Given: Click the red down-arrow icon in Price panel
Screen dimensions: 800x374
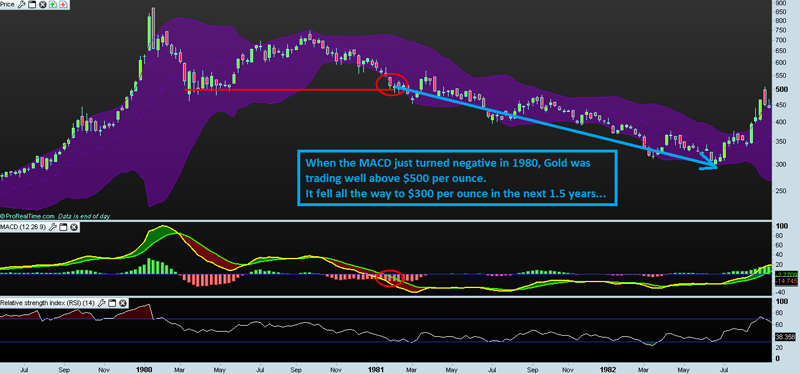Looking at the screenshot, I should (63, 5).
